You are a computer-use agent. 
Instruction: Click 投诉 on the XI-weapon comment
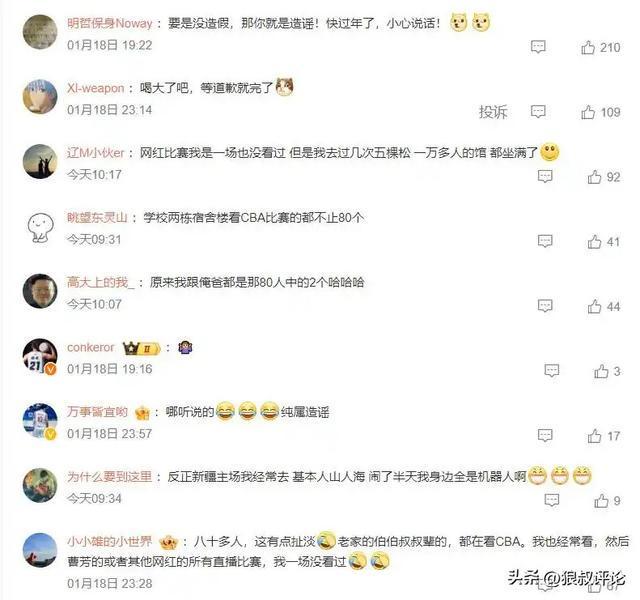pyautogui.click(x=493, y=111)
